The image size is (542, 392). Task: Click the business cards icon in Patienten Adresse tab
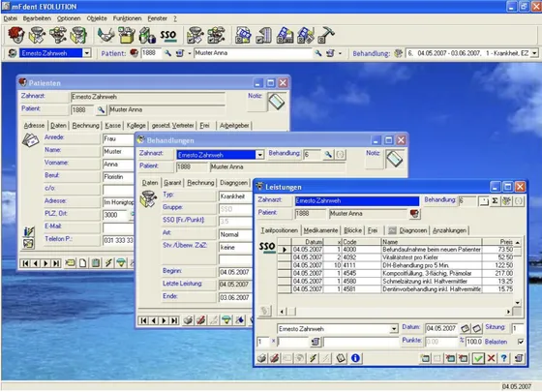[30, 140]
